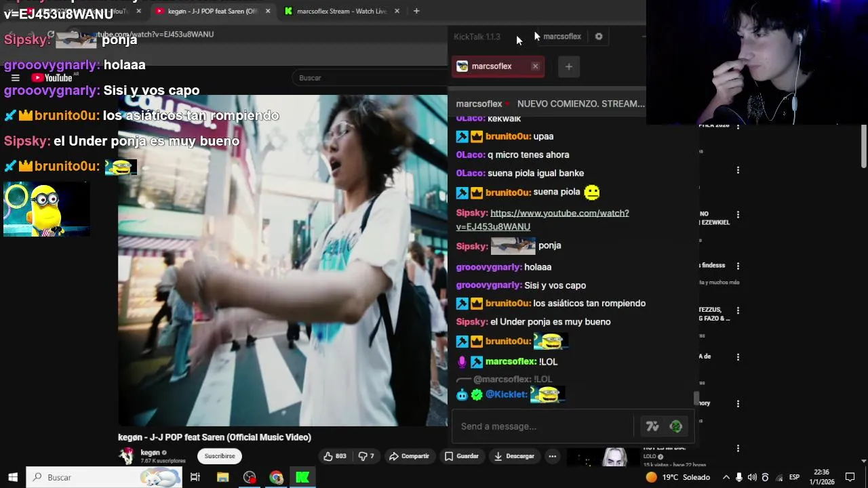868x488 pixels.
Task: Show hidden system tray icons
Action: (726, 477)
